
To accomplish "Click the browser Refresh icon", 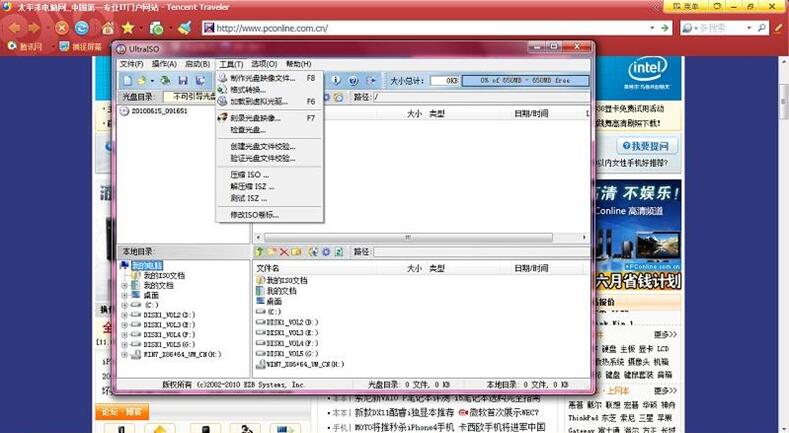I will pyautogui.click(x=82, y=28).
